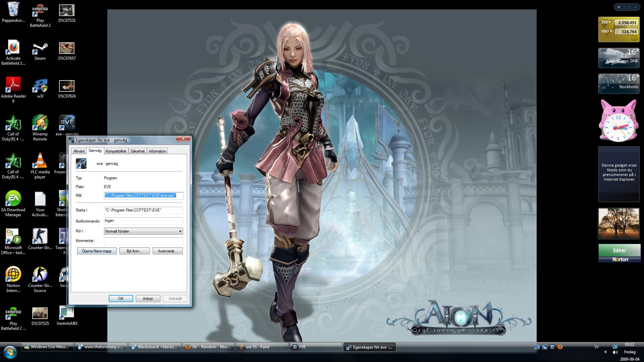Viewport: 644px width, 362px height.
Task: Add a gadget with sidebar plus button
Action: (x=619, y=7)
